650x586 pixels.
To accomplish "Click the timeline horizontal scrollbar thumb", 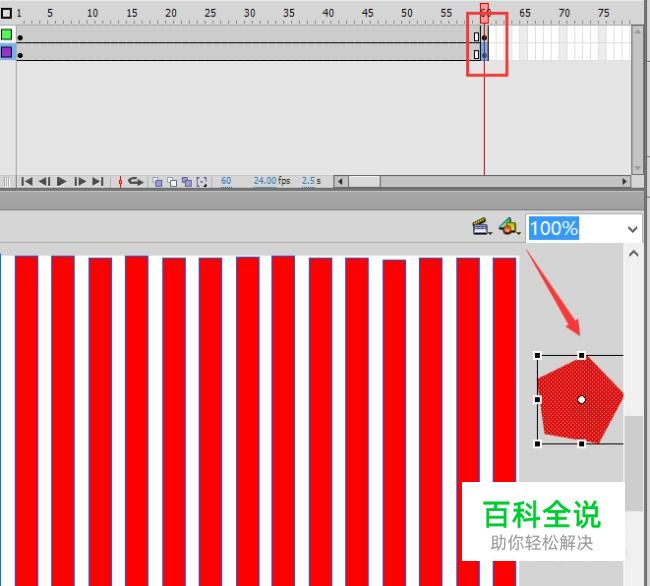I will coord(364,182).
